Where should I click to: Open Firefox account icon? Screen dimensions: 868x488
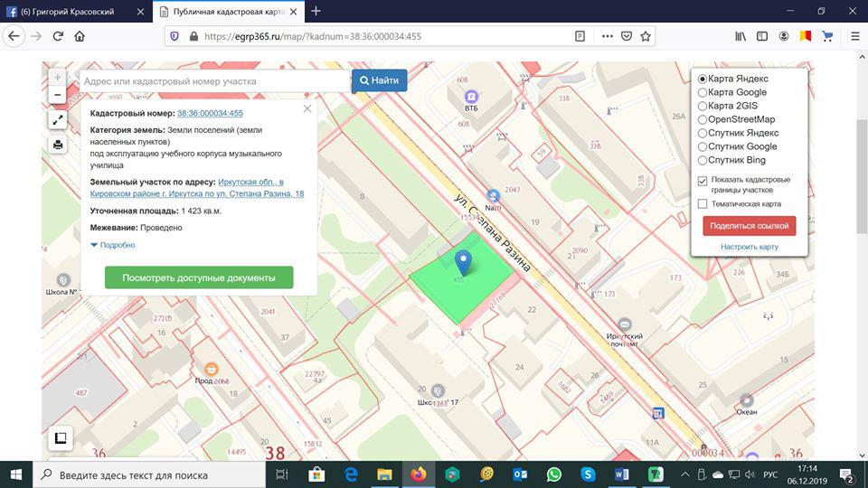coord(783,36)
